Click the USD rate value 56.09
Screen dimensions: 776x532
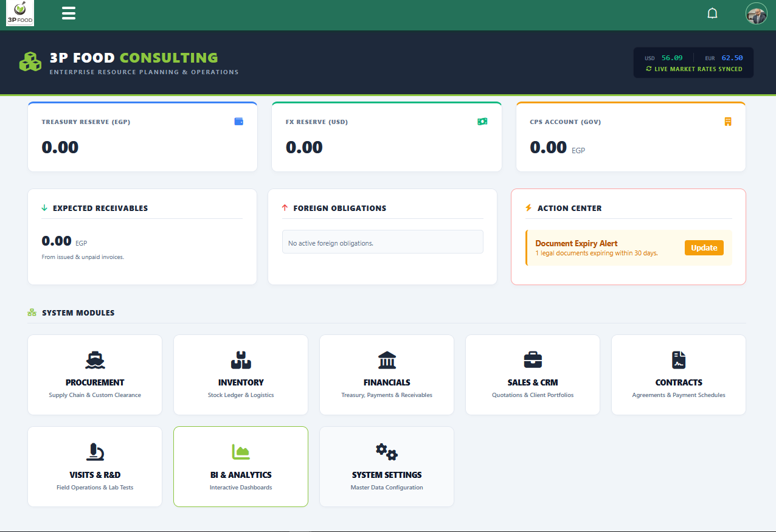pos(672,58)
